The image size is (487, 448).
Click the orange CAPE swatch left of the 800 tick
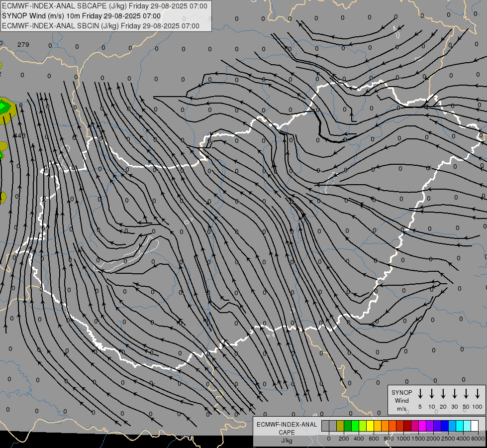tap(385, 426)
